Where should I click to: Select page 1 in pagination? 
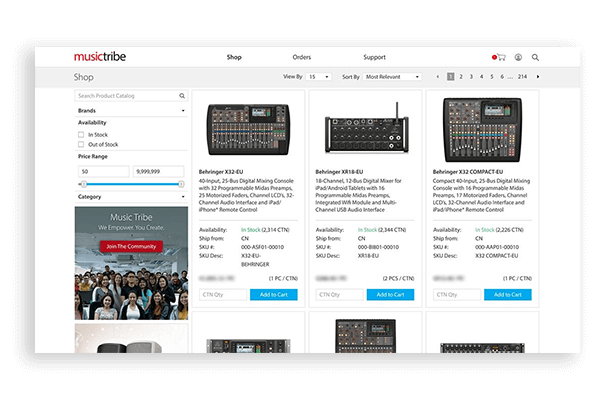(451, 77)
